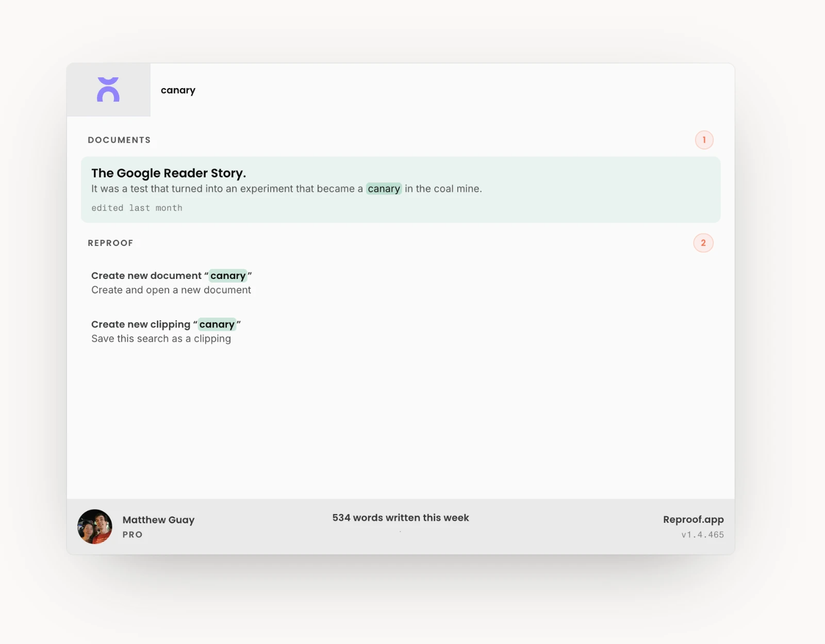The width and height of the screenshot is (825, 644).
Task: Click "Create and open a new document" description
Action: coord(171,290)
